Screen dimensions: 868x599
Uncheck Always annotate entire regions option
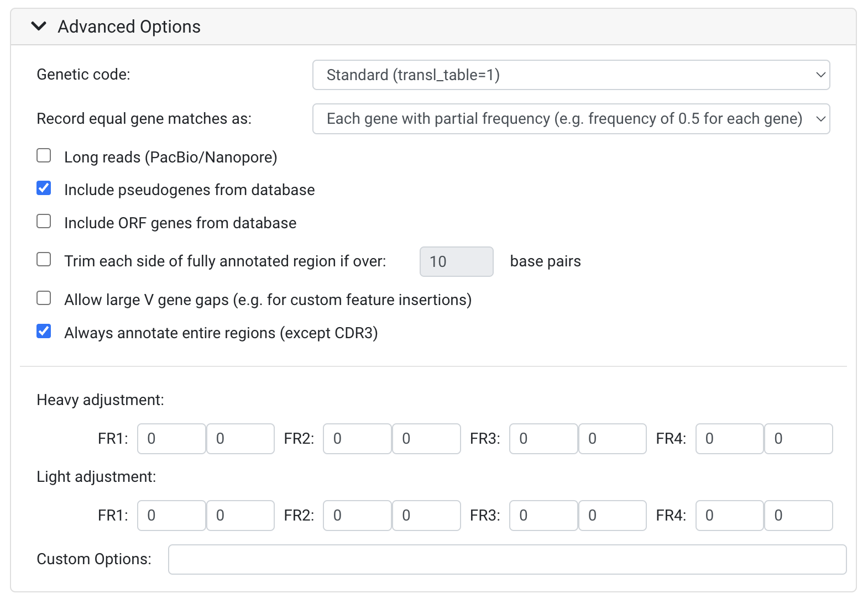click(x=44, y=332)
